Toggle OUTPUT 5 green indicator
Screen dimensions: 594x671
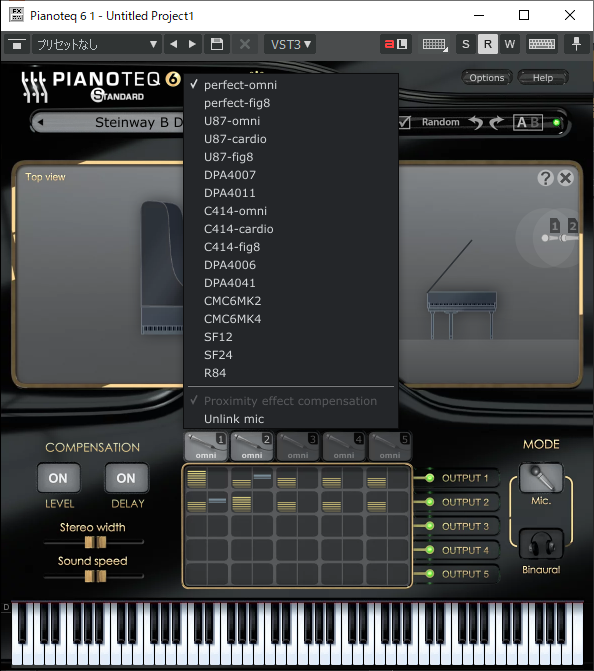pos(430,574)
